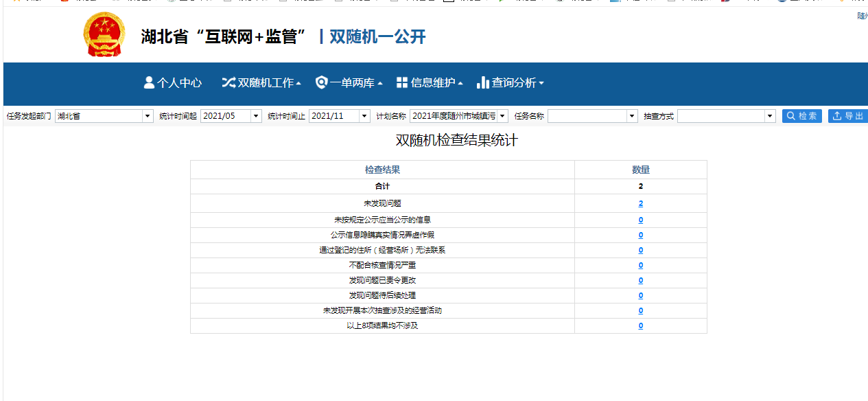Click the shield icon beside 一单两库
Image resolution: width=868 pixels, height=401 pixels.
click(x=321, y=82)
